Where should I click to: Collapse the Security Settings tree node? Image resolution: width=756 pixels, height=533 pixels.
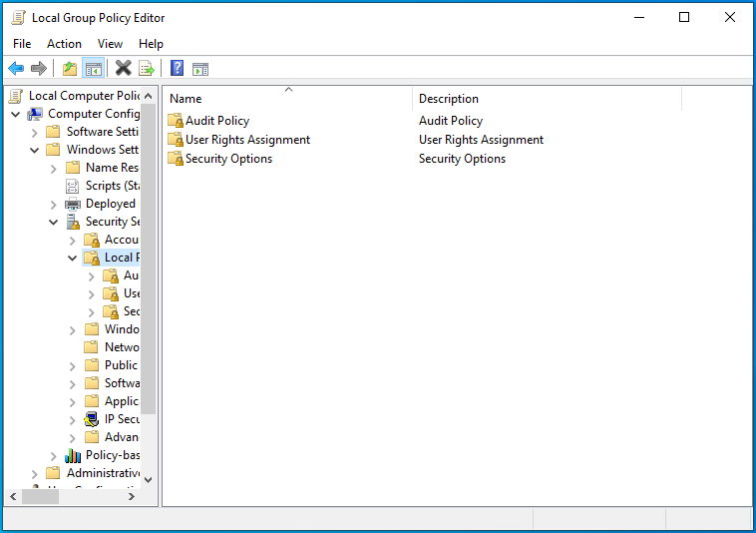54,222
